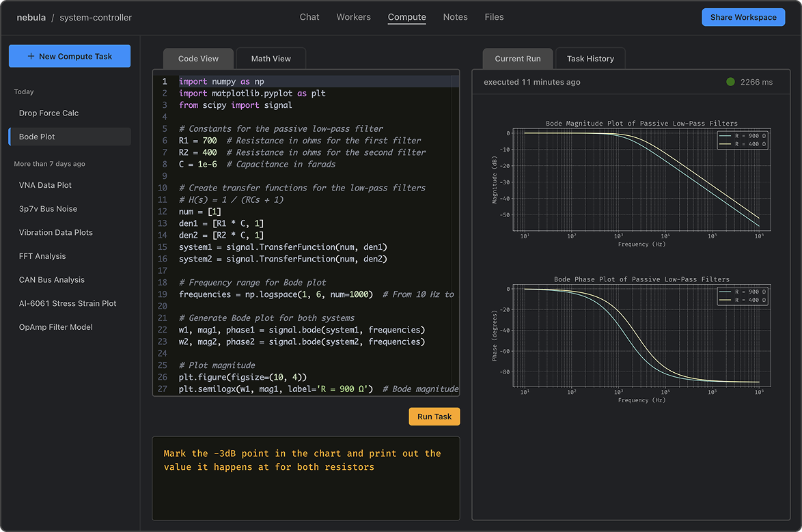Screen dimensions: 802x532
Task: Open the OpAmp Filter Model task
Action: (56, 327)
